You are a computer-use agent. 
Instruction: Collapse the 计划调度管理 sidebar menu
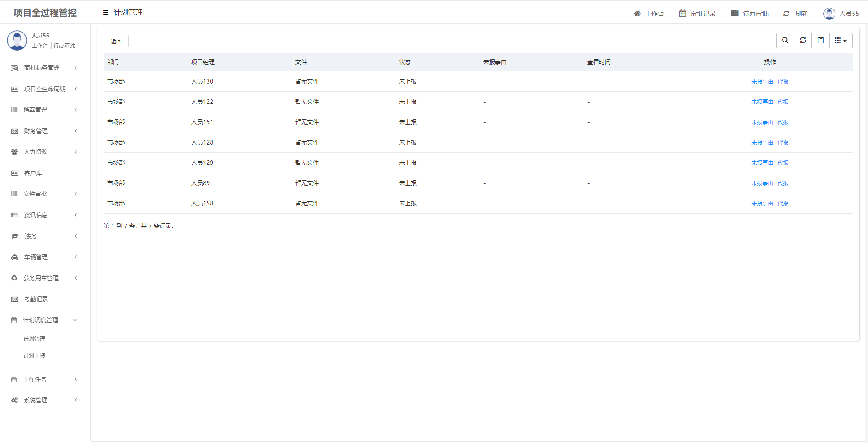[41, 320]
